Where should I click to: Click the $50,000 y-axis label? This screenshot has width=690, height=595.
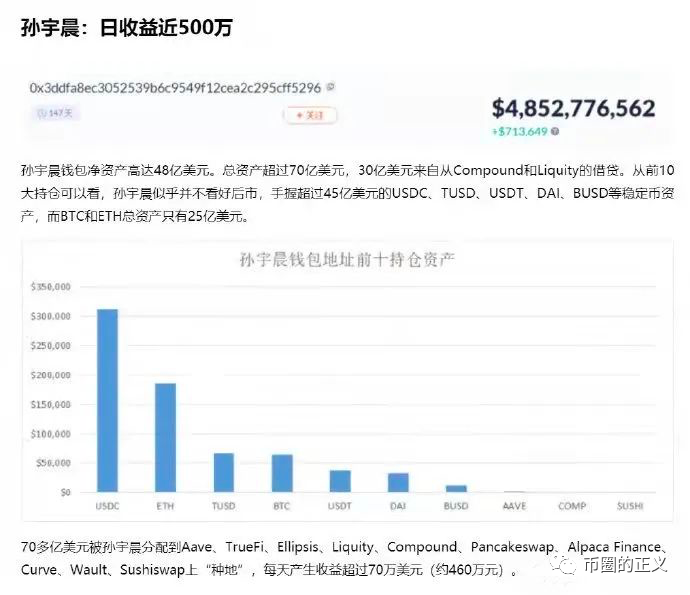pyautogui.click(x=53, y=463)
